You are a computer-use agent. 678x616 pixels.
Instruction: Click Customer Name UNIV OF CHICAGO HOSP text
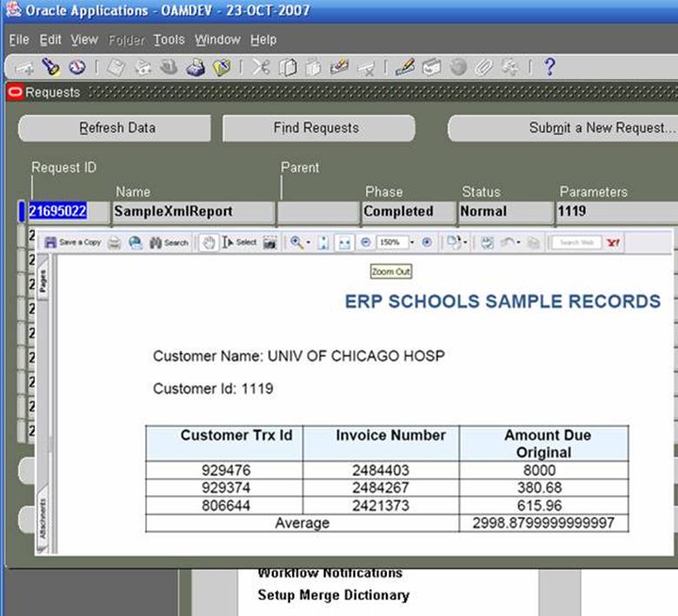tap(299, 356)
